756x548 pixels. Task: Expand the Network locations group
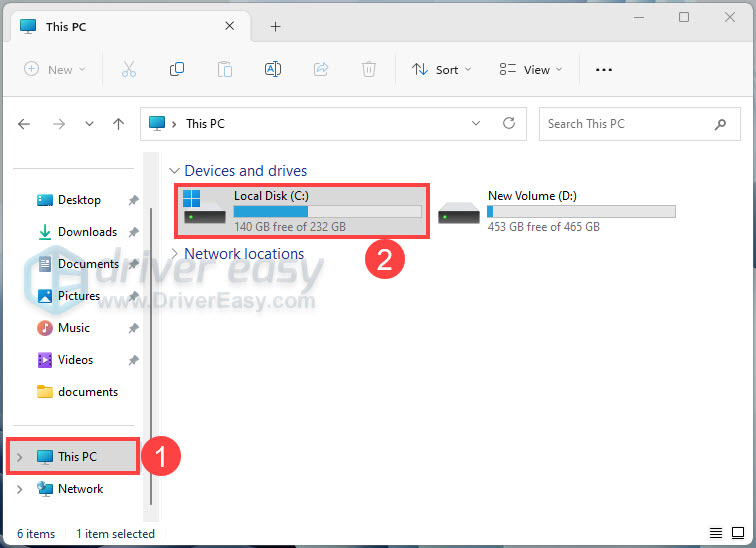[x=175, y=254]
